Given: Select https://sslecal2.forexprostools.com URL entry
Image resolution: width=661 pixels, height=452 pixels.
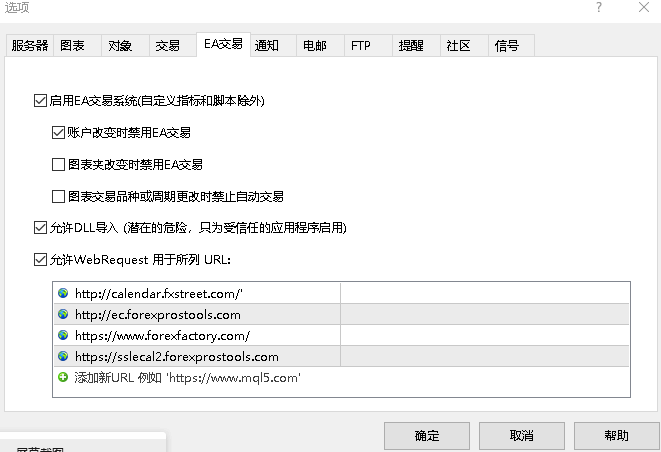Looking at the screenshot, I should click(341, 356).
